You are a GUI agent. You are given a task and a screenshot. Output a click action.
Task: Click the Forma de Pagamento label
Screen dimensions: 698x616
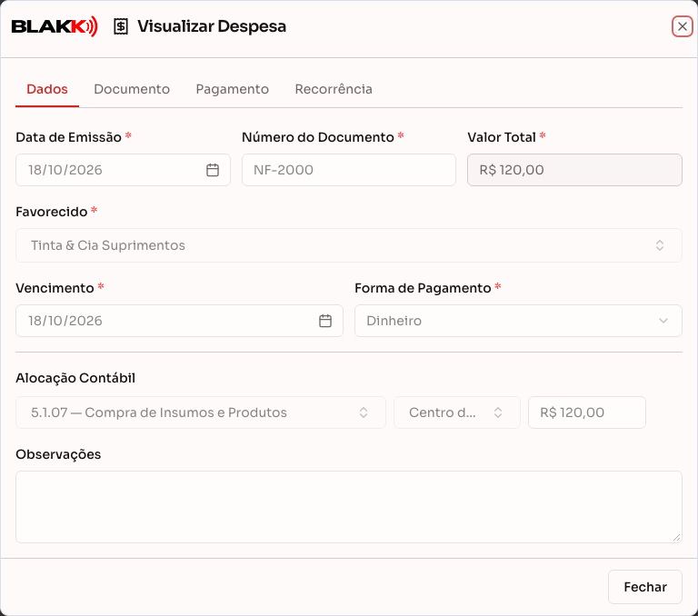coord(423,288)
